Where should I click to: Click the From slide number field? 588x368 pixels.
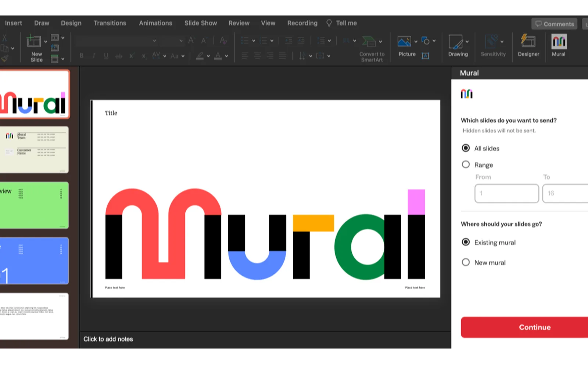(507, 193)
